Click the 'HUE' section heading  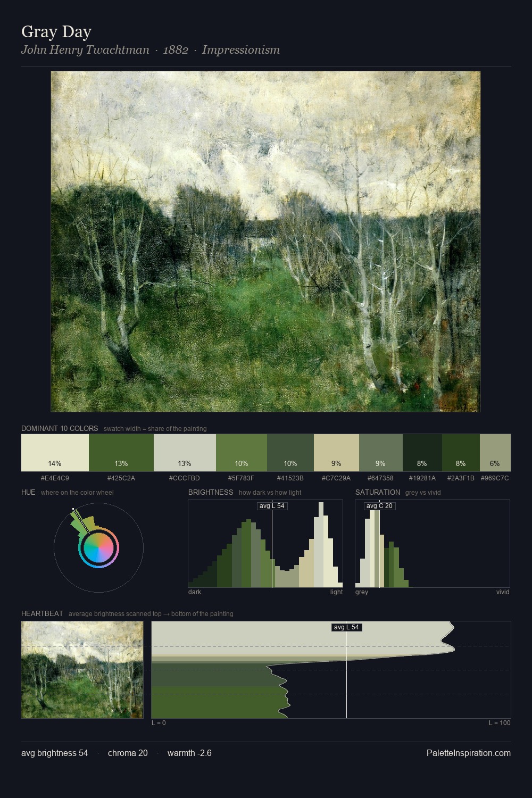(28, 492)
